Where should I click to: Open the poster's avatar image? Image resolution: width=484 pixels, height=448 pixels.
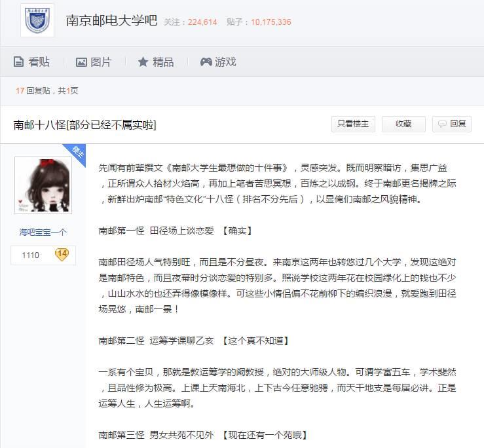click(43, 185)
